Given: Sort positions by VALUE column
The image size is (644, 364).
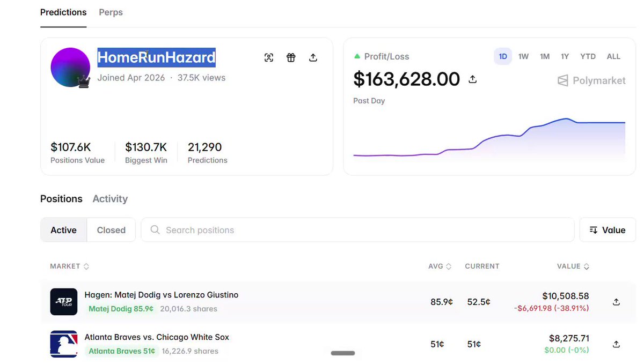Looking at the screenshot, I should (573, 266).
